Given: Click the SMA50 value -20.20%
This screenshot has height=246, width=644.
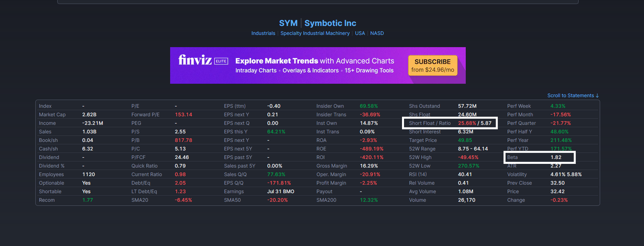Looking at the screenshot, I should click(x=277, y=200).
